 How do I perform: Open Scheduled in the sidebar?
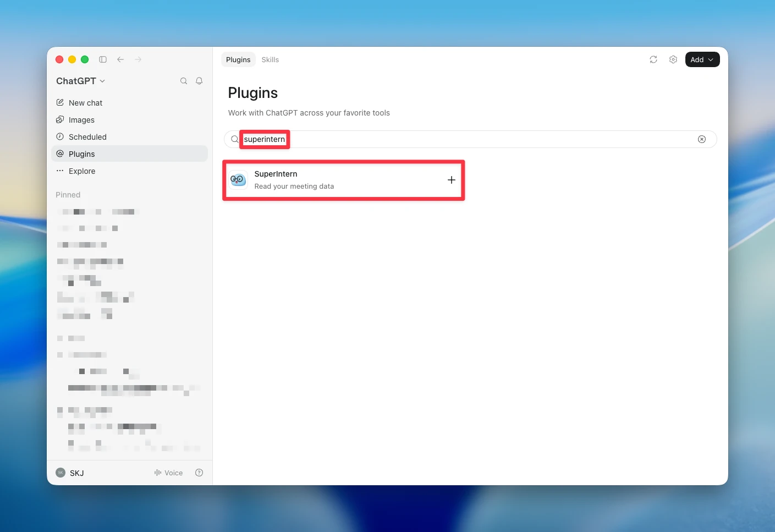(x=129, y=137)
